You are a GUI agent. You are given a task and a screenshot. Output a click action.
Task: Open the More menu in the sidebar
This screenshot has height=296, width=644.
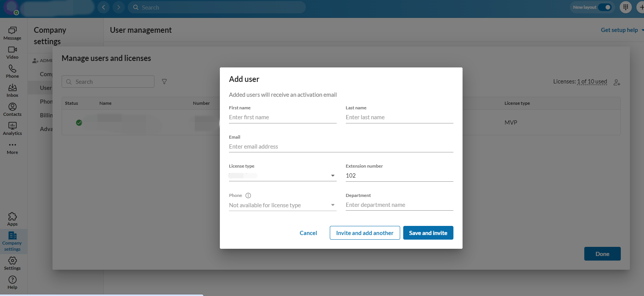[x=12, y=147]
